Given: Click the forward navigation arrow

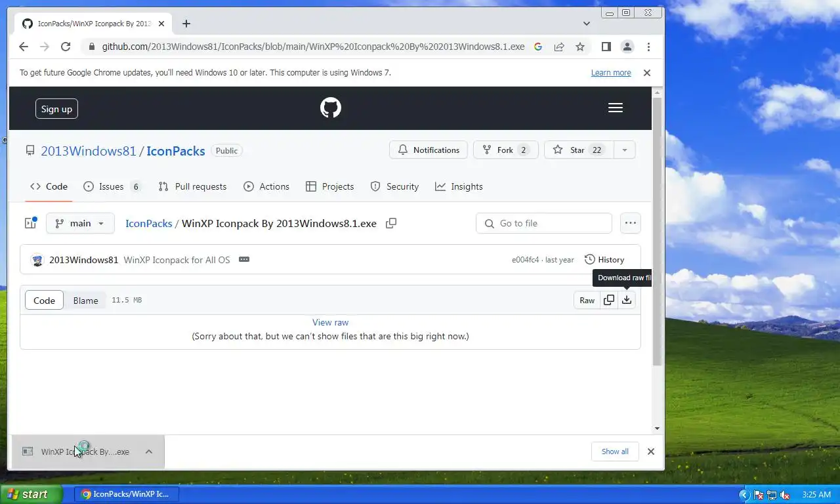Looking at the screenshot, I should [45, 47].
